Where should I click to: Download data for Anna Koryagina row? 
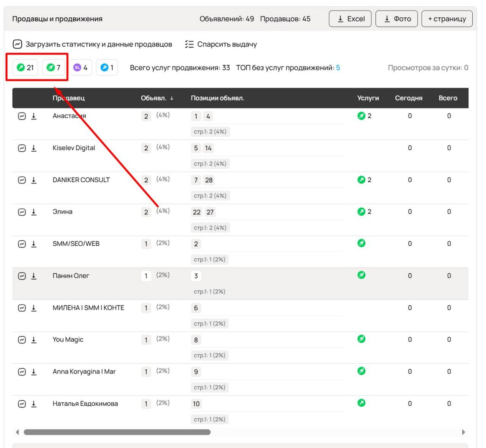(x=34, y=372)
